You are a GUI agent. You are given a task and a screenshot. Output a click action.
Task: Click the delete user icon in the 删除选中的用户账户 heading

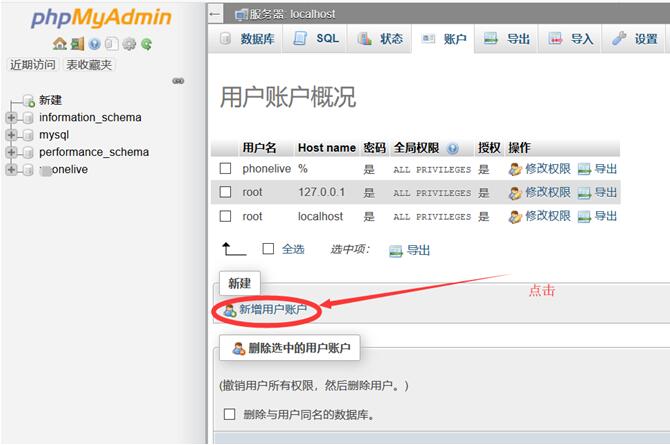238,348
